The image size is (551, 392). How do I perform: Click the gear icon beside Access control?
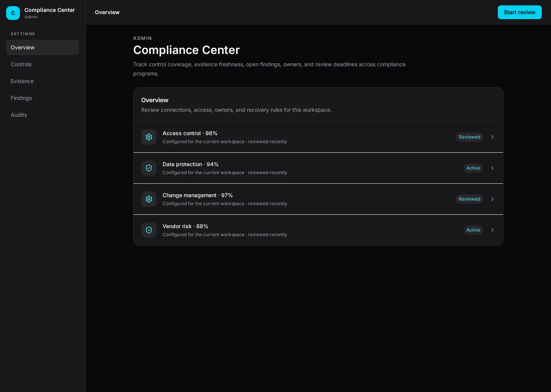[149, 137]
